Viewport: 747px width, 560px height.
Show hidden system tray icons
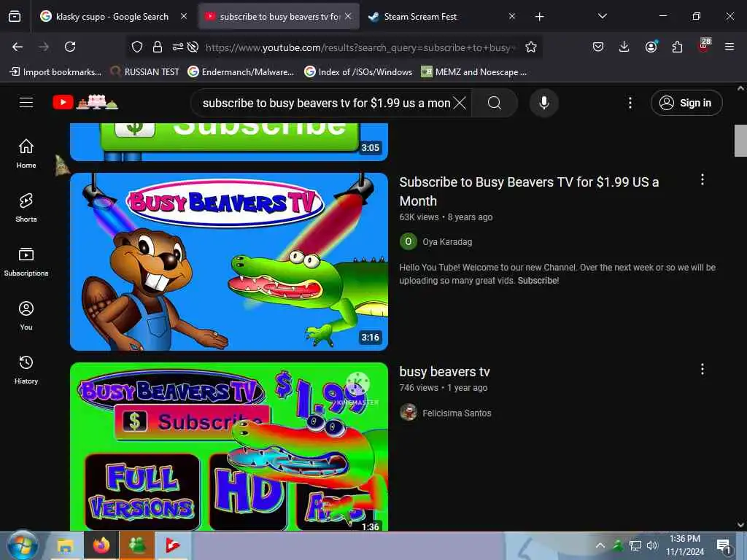(x=600, y=545)
